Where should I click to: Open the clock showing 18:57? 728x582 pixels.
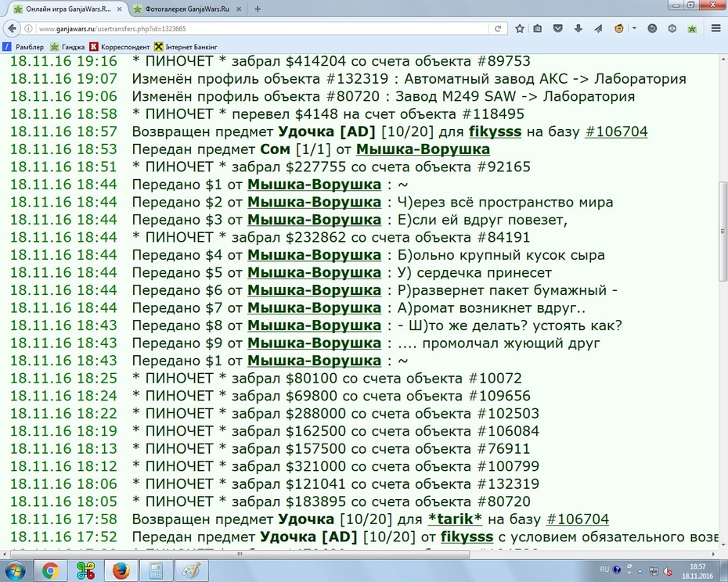pyautogui.click(x=697, y=571)
